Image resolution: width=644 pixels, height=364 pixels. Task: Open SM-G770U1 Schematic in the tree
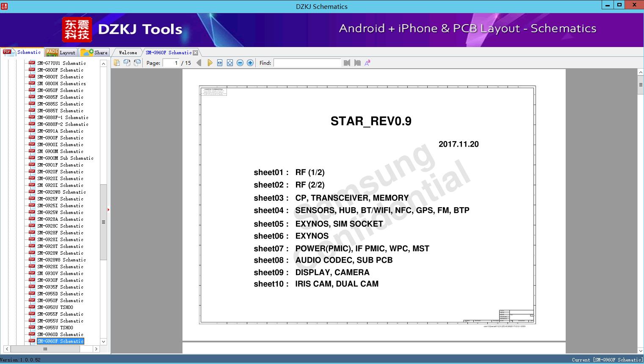[61, 63]
